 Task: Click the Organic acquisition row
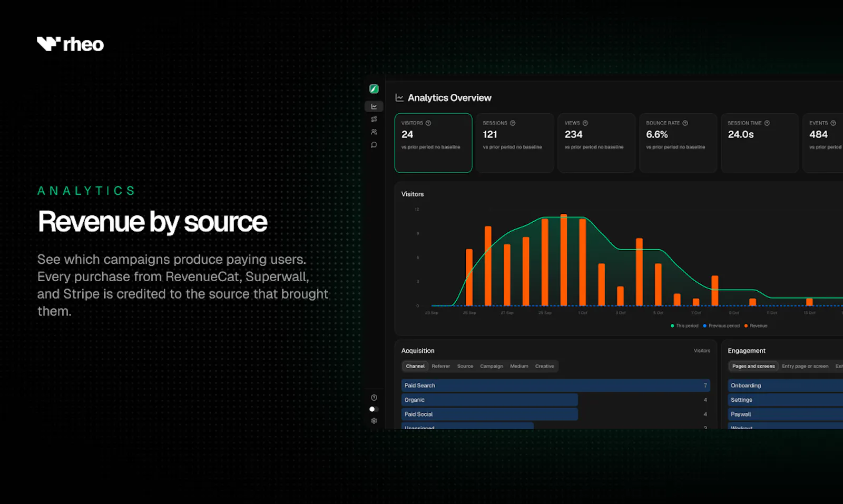click(x=556, y=400)
